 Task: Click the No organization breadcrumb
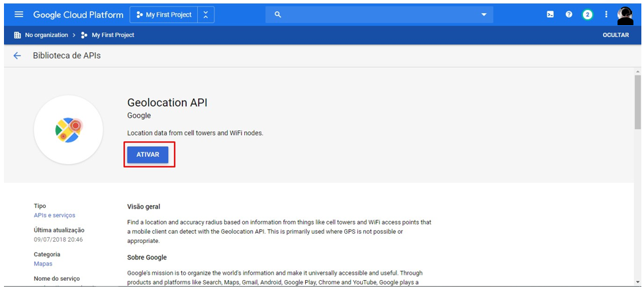[46, 35]
